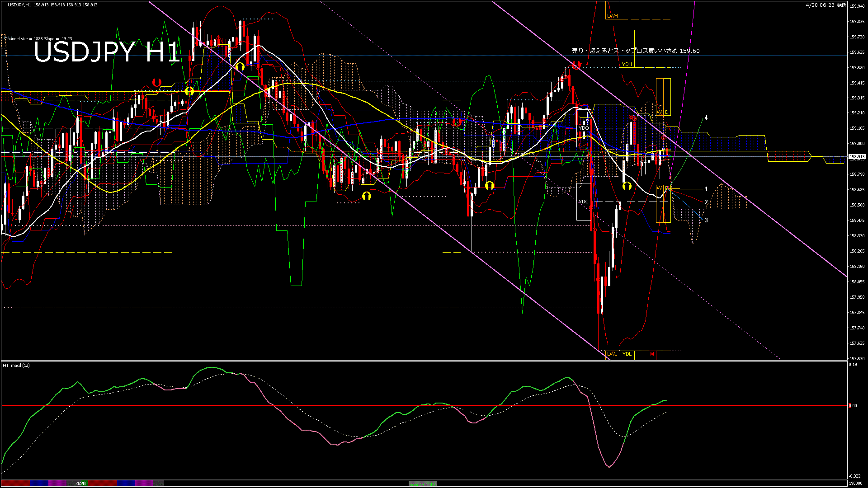Toggle the macd ON button
Image resolution: width=868 pixels, height=488 pixels.
(423, 484)
